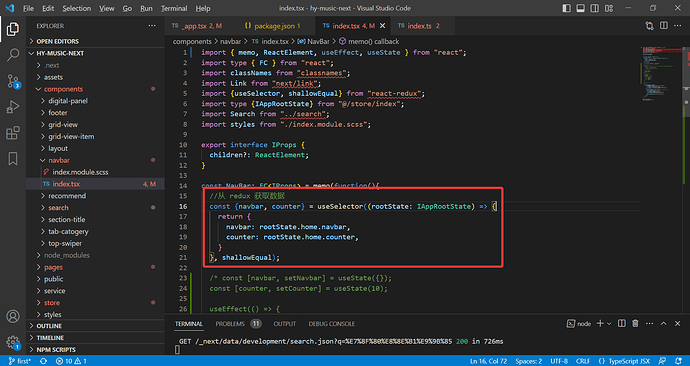Click the node terminal label
Screen dimensions: 690x366
(x=578, y=324)
